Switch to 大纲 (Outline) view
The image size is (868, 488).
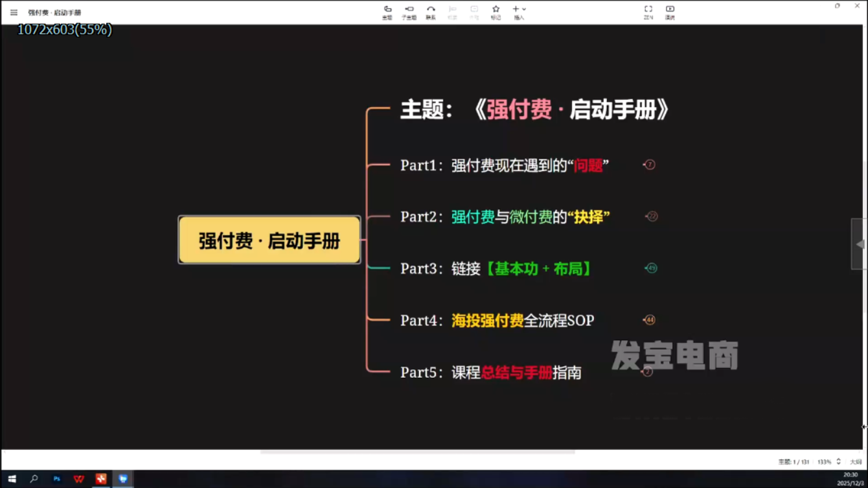(x=856, y=461)
